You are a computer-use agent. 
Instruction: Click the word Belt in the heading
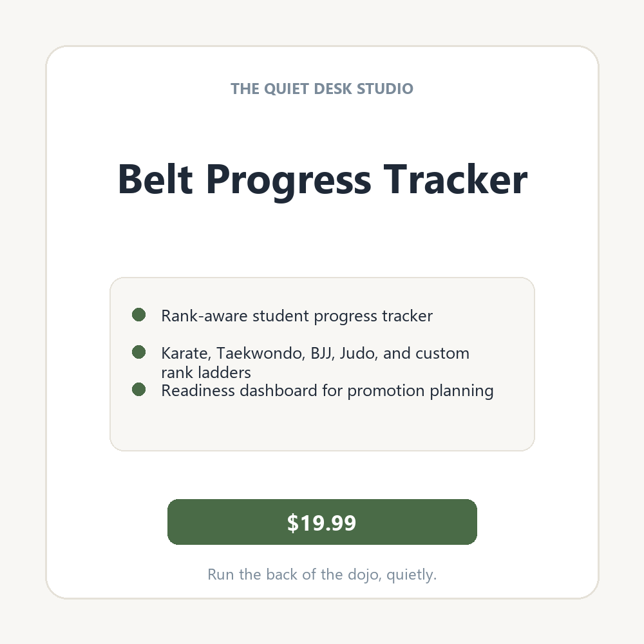pyautogui.click(x=155, y=178)
